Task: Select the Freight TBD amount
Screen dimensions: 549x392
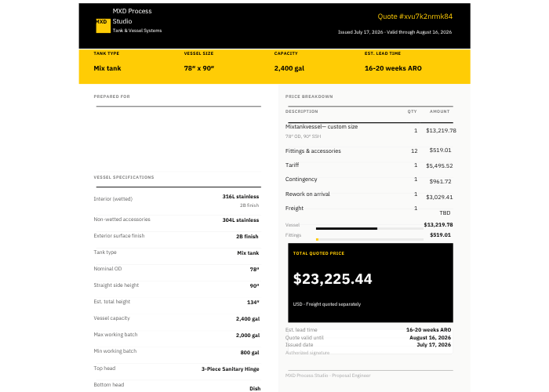Action: [445, 212]
